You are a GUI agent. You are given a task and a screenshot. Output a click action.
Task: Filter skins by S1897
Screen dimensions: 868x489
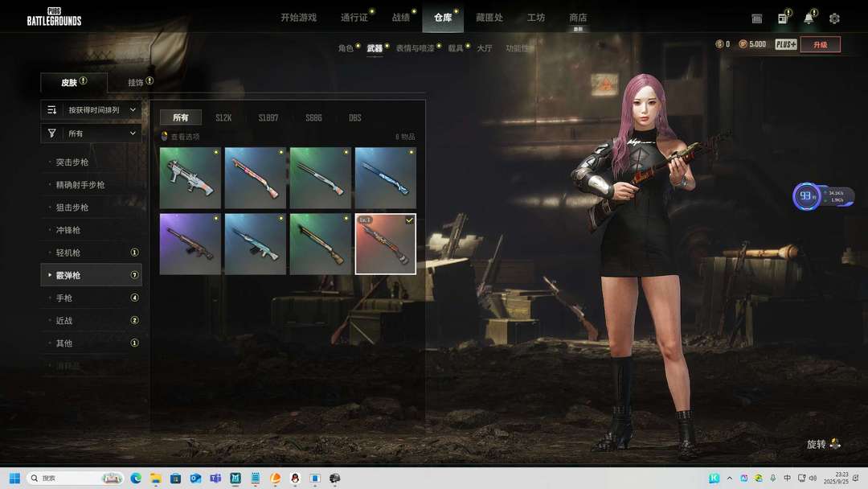268,117
